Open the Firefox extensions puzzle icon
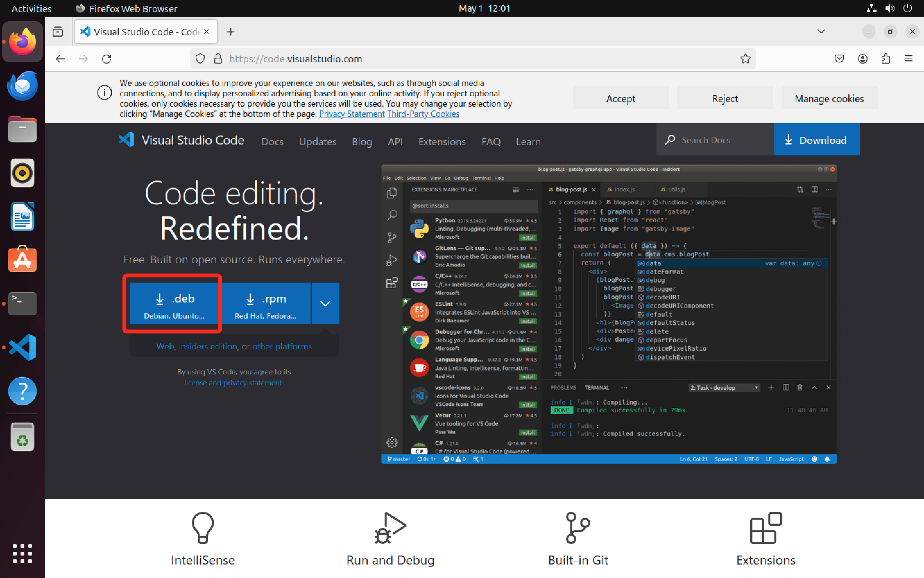 [x=886, y=59]
